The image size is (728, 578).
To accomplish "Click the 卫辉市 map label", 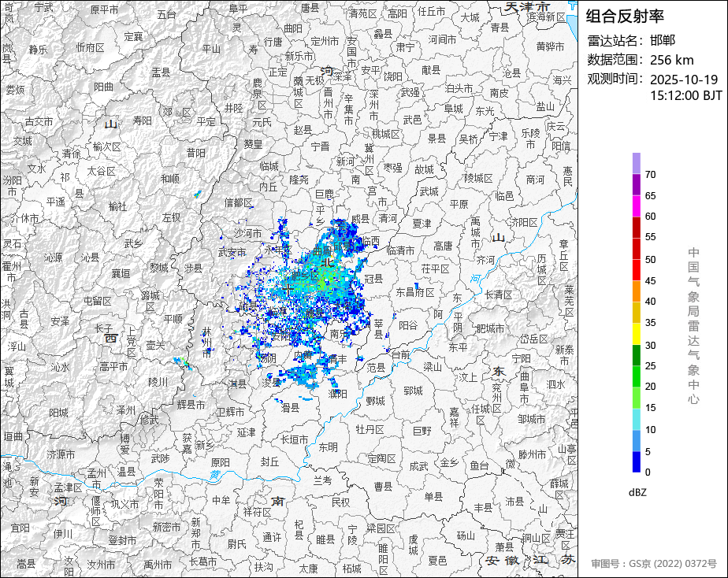I will tap(230, 412).
